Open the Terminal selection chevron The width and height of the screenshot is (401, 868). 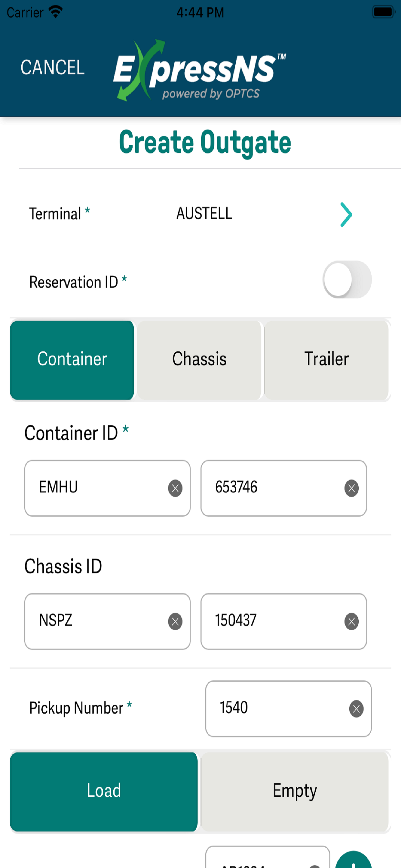pyautogui.click(x=346, y=215)
